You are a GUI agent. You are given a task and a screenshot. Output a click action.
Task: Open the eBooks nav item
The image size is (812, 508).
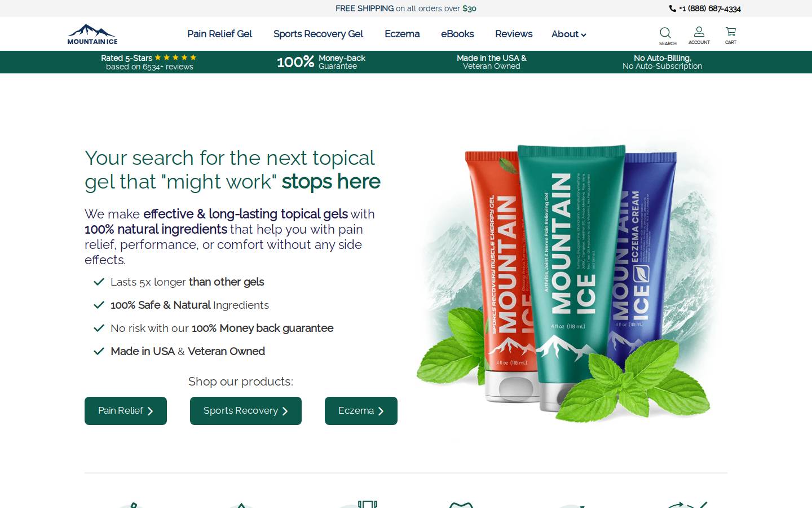457,34
